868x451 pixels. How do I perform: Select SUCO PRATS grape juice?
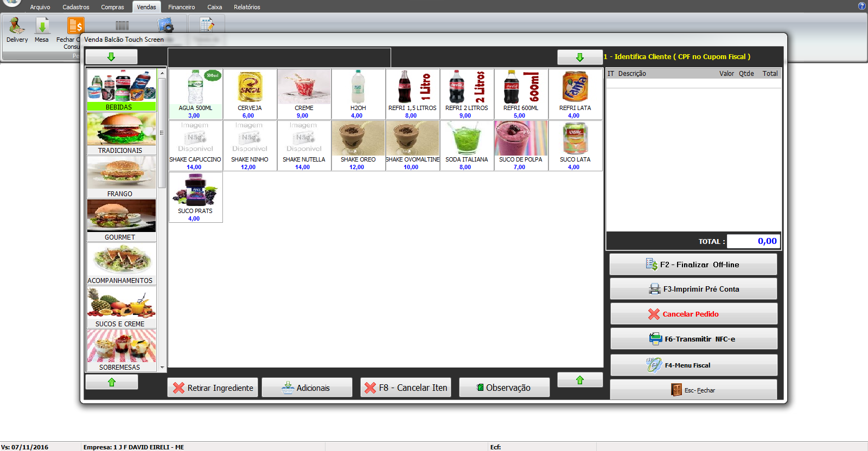point(195,197)
